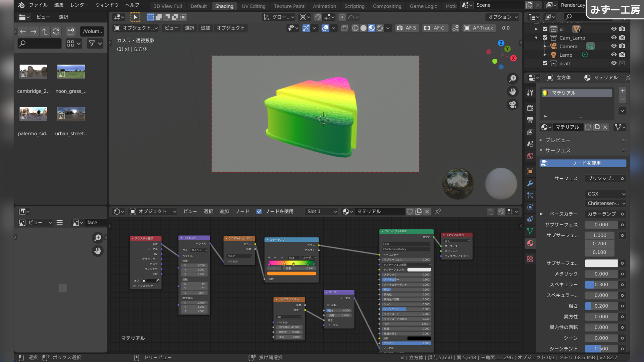
Task: Select rendered viewport shading mode
Action: click(380, 28)
